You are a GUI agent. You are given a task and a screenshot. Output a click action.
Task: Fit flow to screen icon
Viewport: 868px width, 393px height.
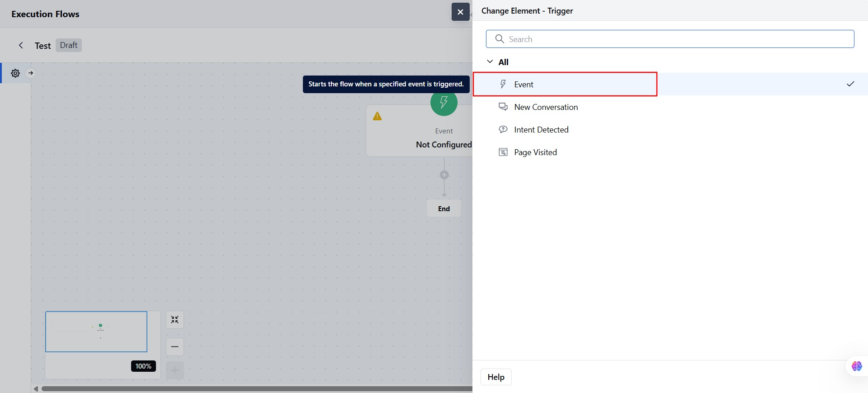(x=175, y=320)
